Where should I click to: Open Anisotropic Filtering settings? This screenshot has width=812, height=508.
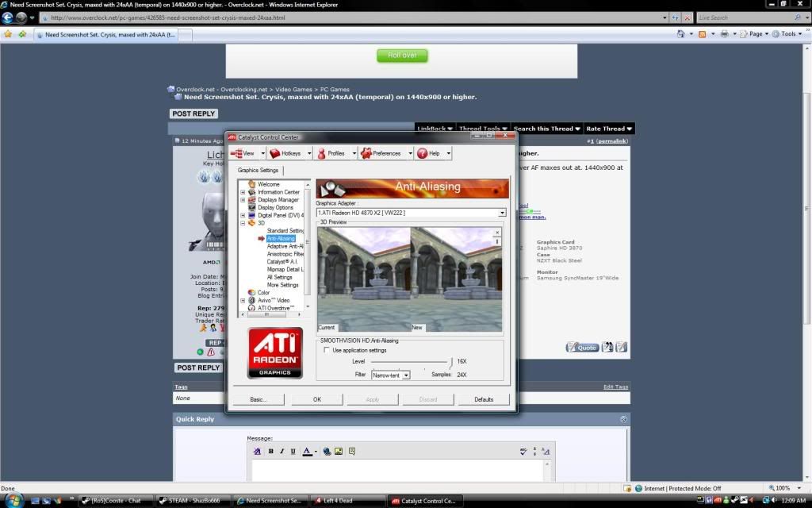click(285, 254)
